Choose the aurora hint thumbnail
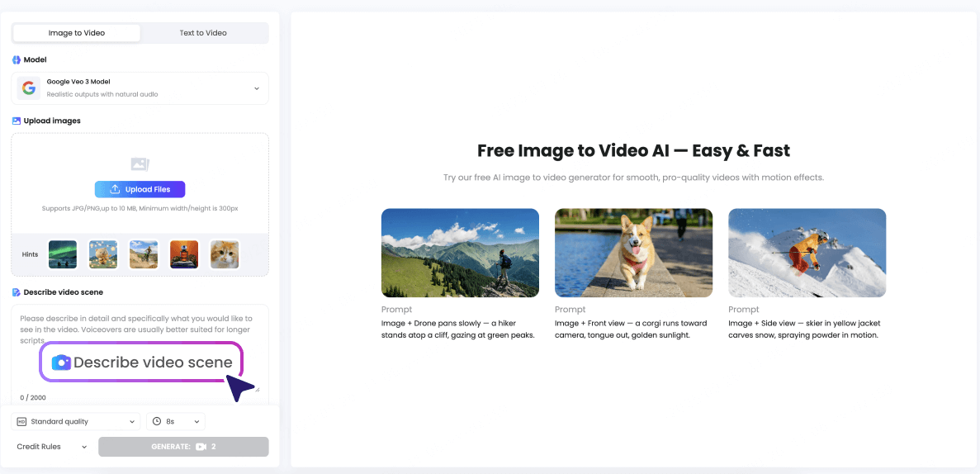The image size is (980, 474). (63, 254)
